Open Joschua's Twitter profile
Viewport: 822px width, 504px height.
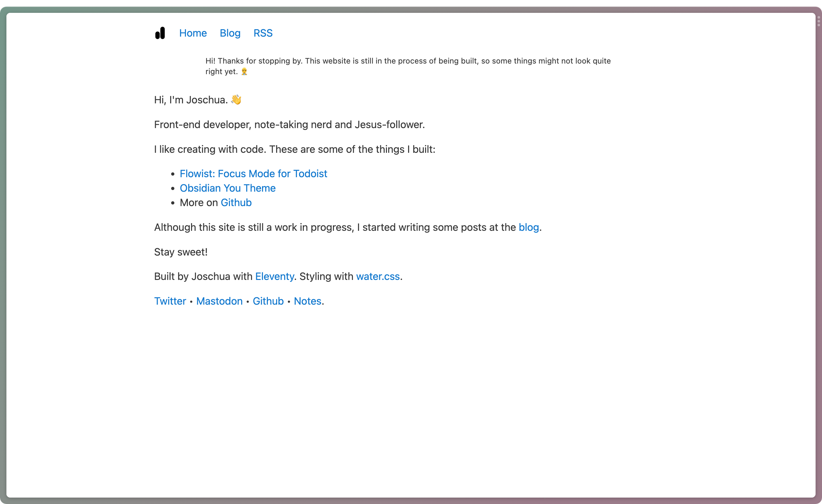pos(170,301)
